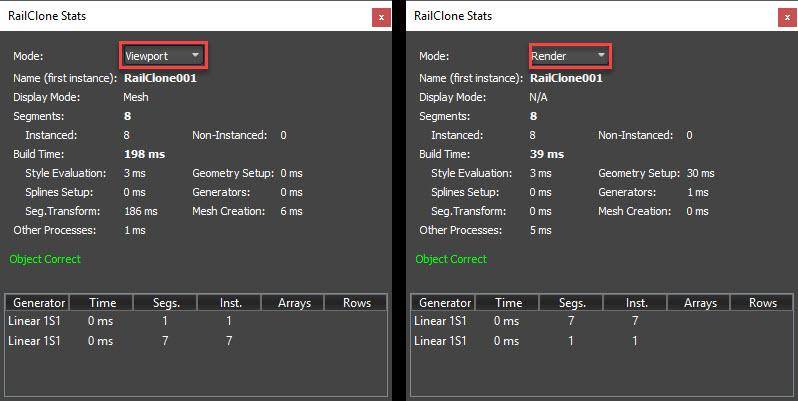Click Time column header in Render stats table
Screen dimensions: 798x401
508,303
